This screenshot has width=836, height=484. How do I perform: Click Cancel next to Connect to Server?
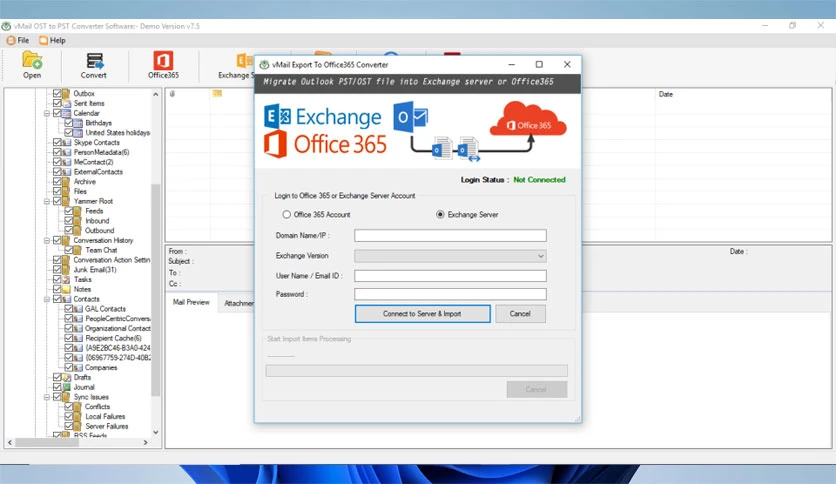520,314
